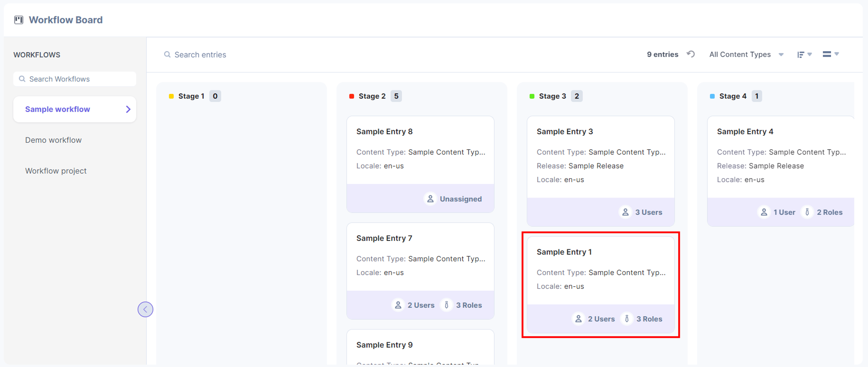The width and height of the screenshot is (868, 367).
Task: Click the Stage 3 column header label
Action: [x=552, y=96]
